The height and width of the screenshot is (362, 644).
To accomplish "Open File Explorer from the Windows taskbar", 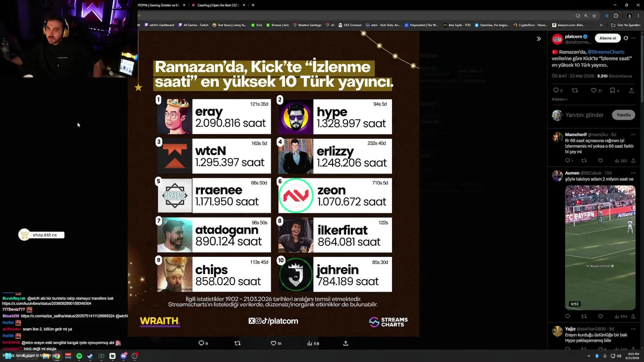I will [x=46, y=356].
